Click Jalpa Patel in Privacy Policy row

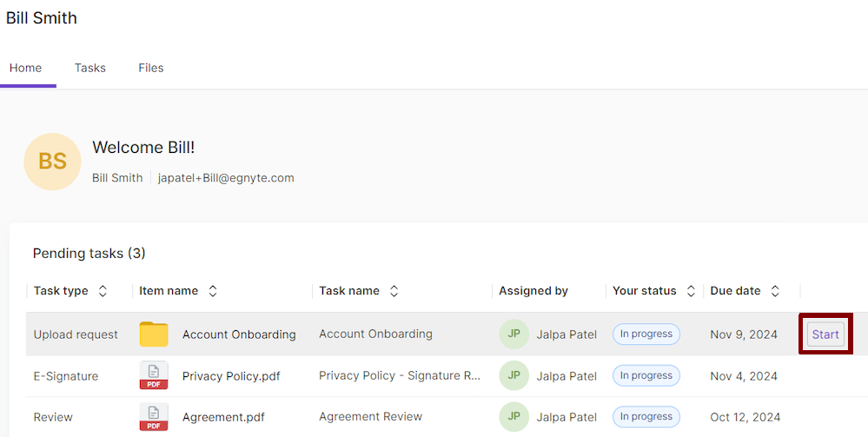567,376
